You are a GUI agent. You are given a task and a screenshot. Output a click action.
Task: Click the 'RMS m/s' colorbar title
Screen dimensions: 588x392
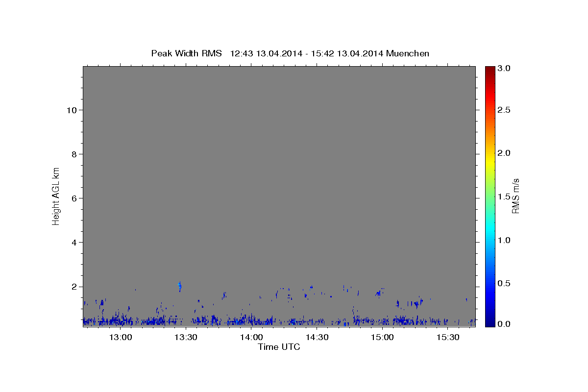pyautogui.click(x=515, y=196)
